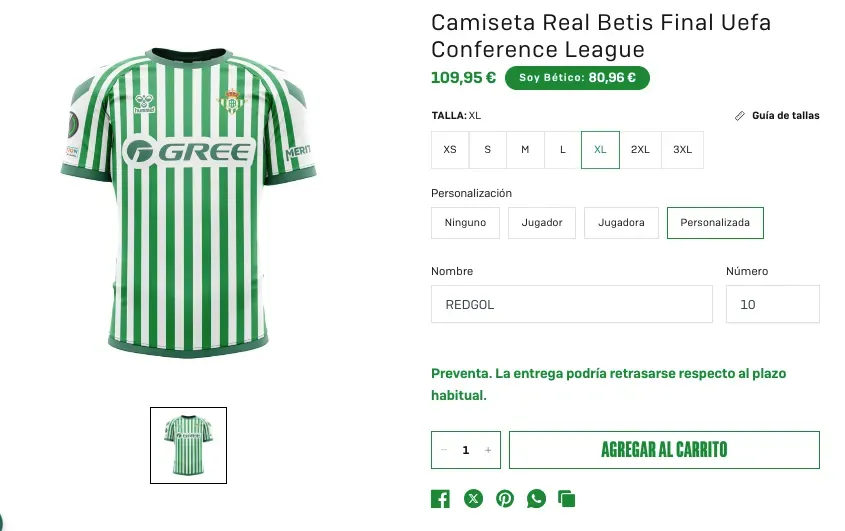Set personalization to Ninguno
Screen dimensions: 845x531
(x=465, y=223)
